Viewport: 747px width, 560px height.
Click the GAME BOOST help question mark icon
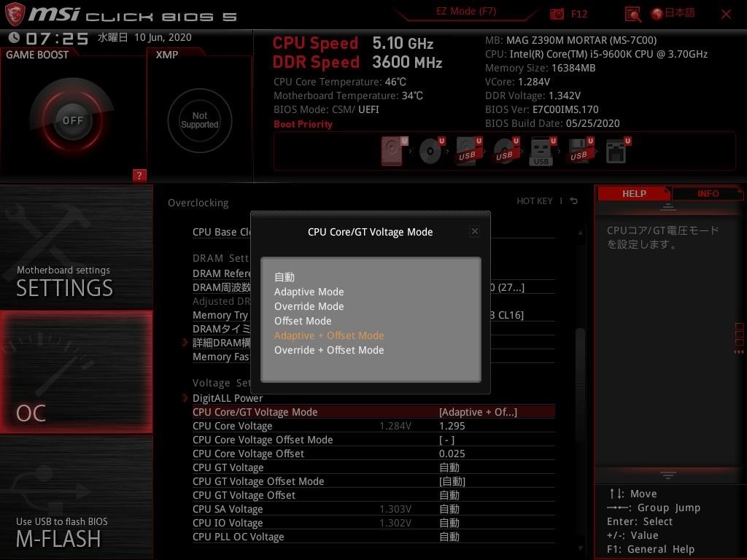click(139, 175)
